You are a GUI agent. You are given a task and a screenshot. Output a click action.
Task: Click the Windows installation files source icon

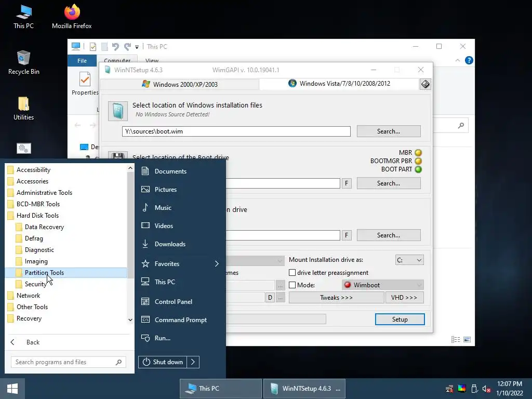[118, 111]
